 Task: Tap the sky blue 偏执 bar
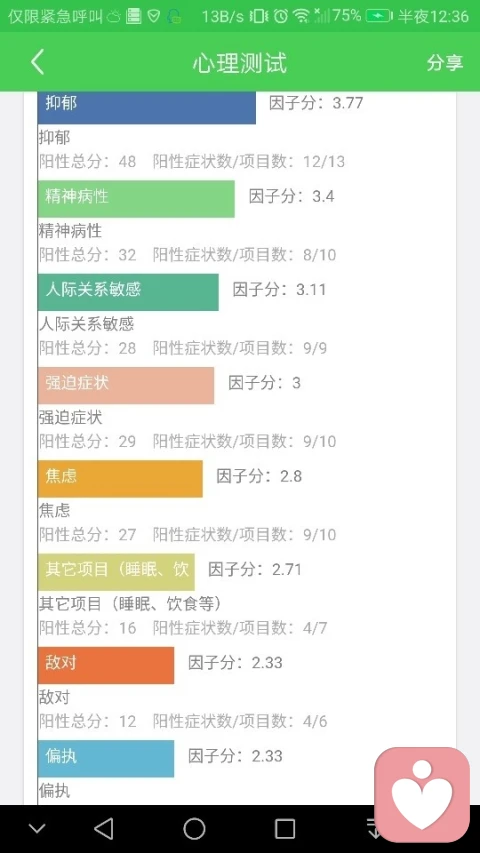[x=106, y=758]
